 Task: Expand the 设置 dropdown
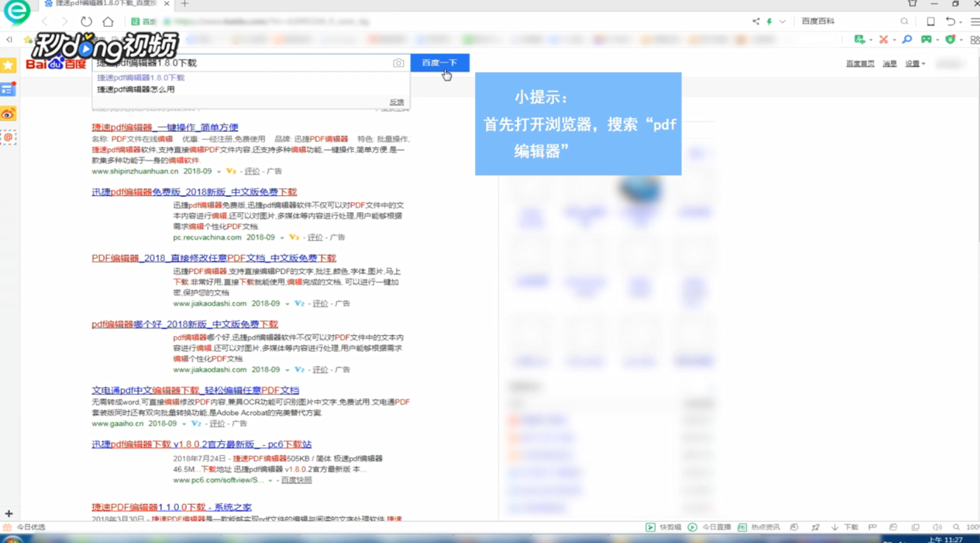point(915,64)
